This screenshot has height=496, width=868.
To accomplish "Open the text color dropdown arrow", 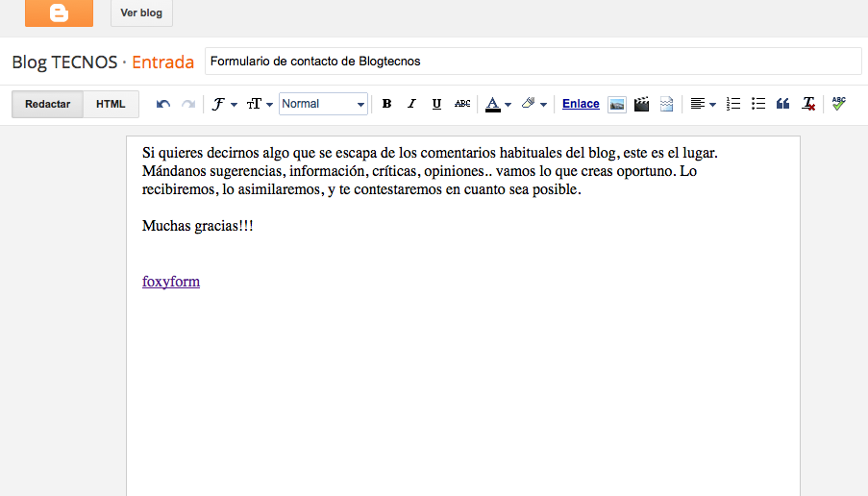I will tap(508, 105).
